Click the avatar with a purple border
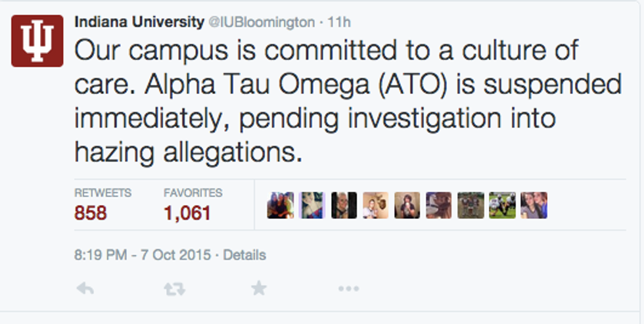Image resolution: width=644 pixels, height=324 pixels. 312,205
